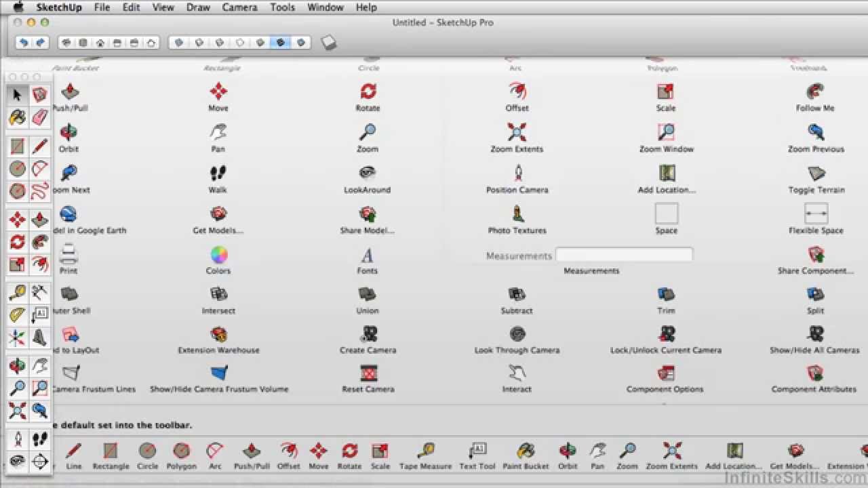Click Paint Bucket in default set
Screen dimensions: 868x488
(x=526, y=456)
